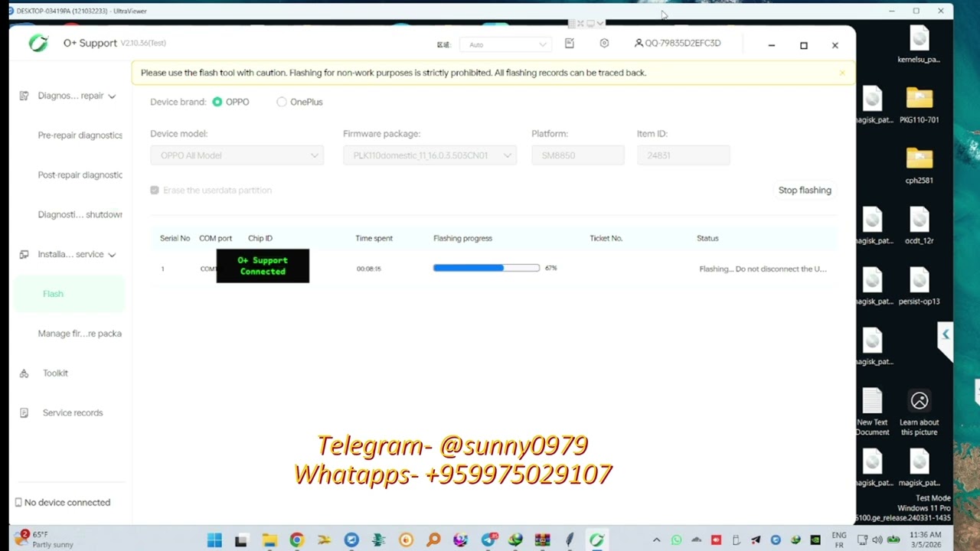
Task: Open Post-repair diagnostics in sidebar
Action: (x=80, y=175)
